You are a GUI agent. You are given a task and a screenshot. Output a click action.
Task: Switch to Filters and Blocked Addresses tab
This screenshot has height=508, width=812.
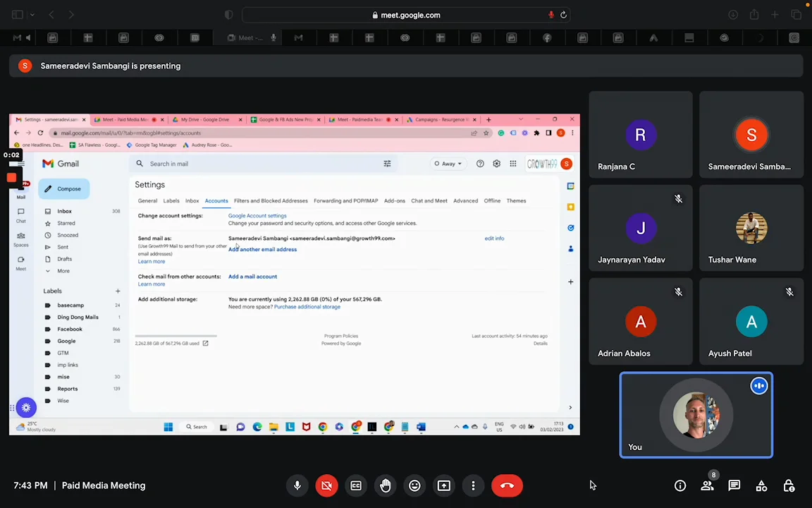[271, 200]
